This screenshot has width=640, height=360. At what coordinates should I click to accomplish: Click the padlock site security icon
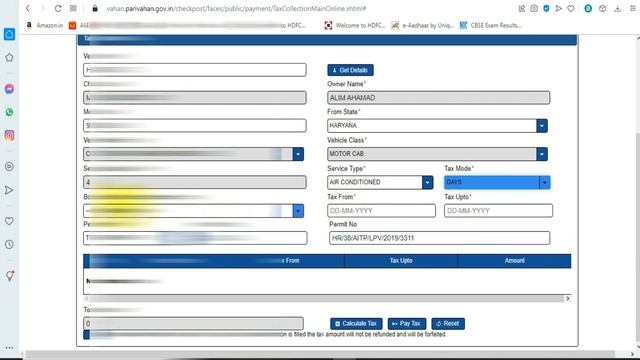click(95, 8)
